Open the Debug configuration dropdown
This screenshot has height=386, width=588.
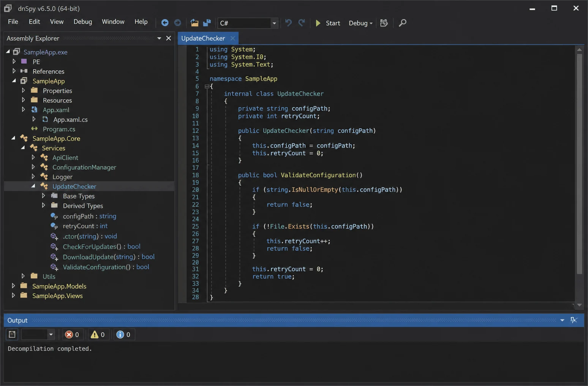[x=360, y=23]
